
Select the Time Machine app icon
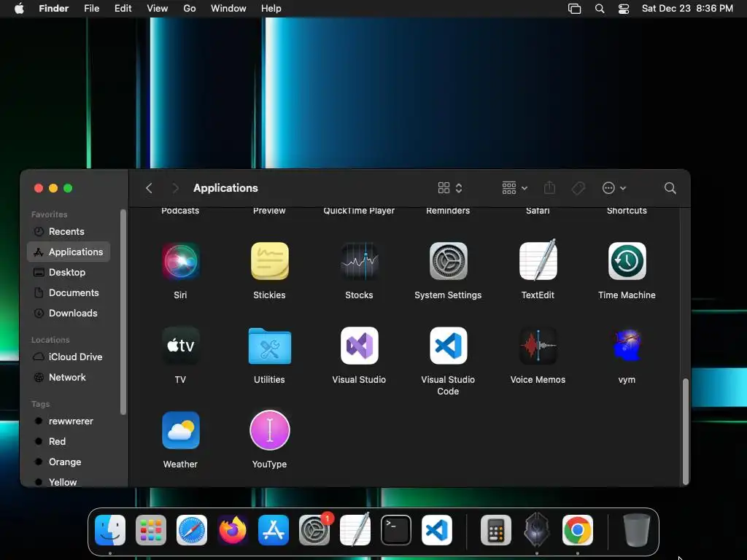pyautogui.click(x=627, y=261)
